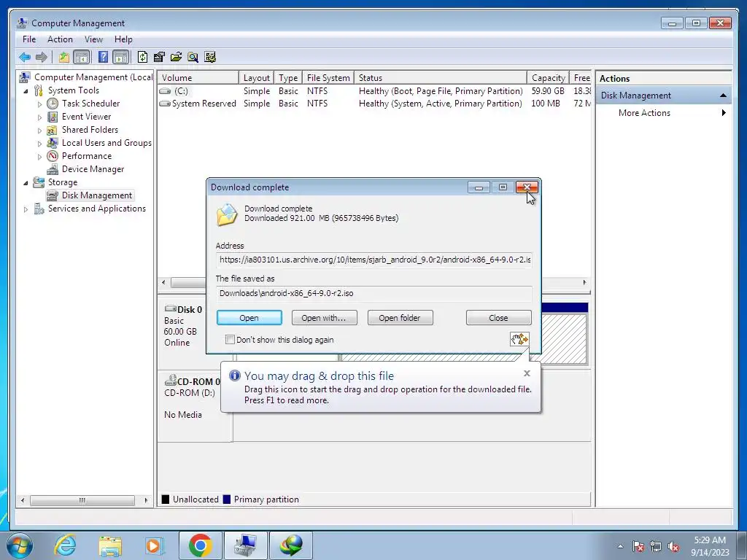Screen dimensions: 747x560
Task: Select the System Reserved volume row
Action: pyautogui.click(x=374, y=104)
